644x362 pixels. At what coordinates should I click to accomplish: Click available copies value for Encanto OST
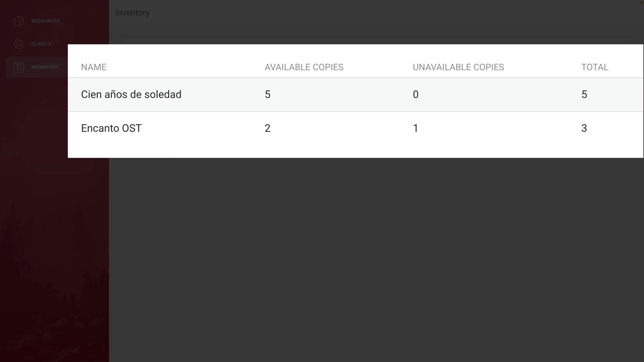click(x=267, y=128)
